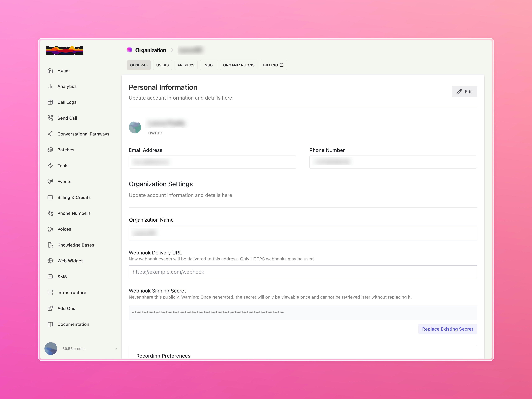Click the masked Webhook Signing Secret field

(x=303, y=313)
